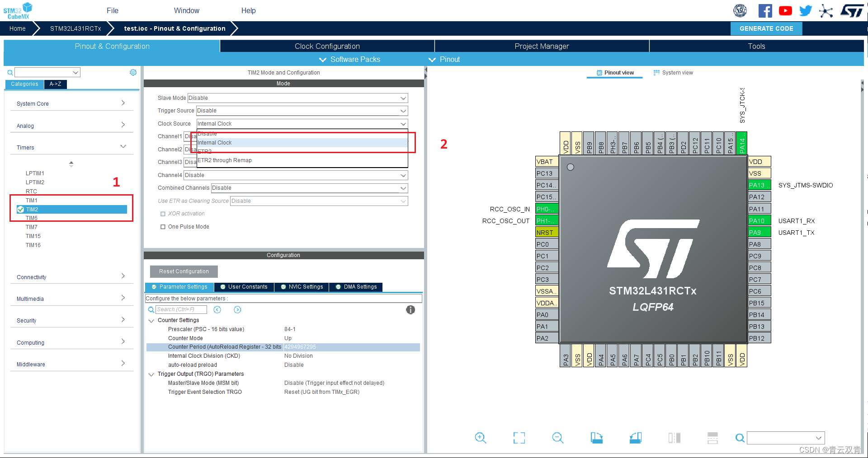The width and height of the screenshot is (868, 458).
Task: Click Reset Configuration button
Action: (x=184, y=271)
